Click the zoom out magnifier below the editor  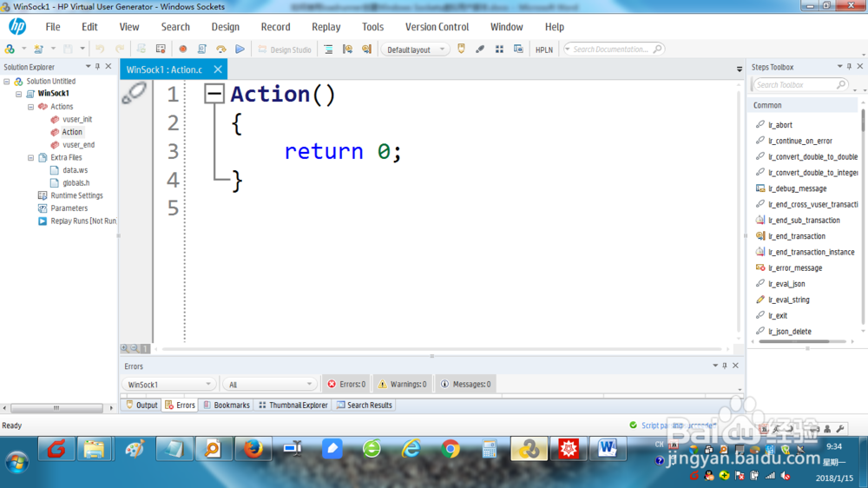(x=135, y=348)
